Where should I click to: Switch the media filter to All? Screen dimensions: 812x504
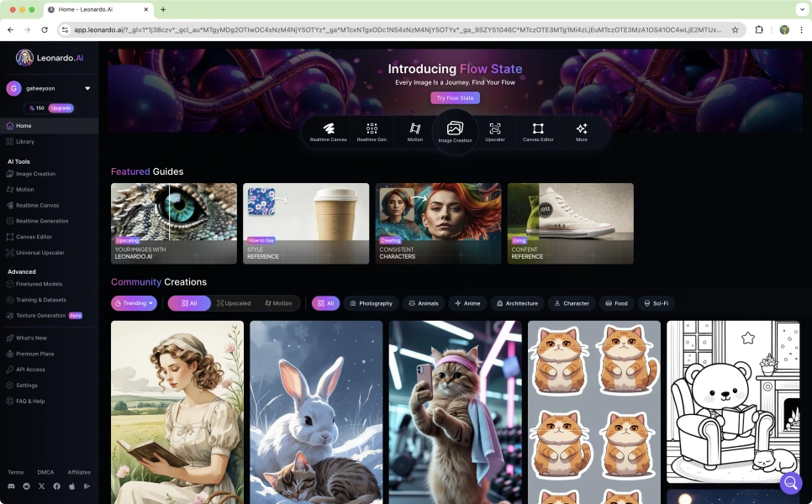(189, 303)
